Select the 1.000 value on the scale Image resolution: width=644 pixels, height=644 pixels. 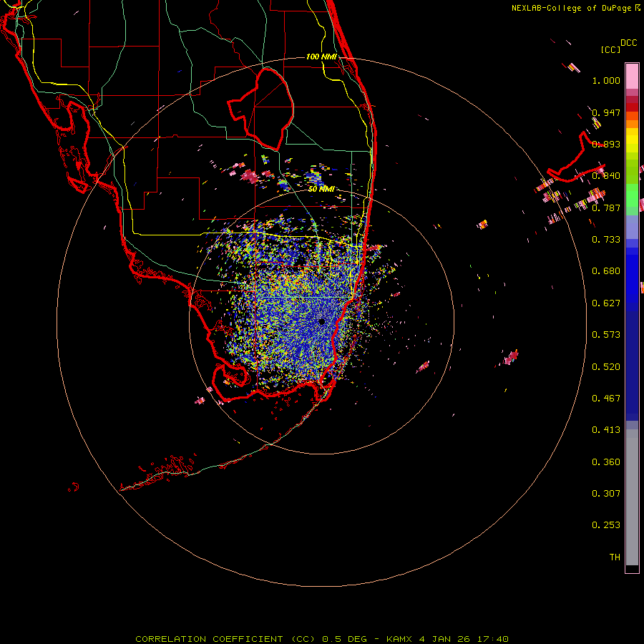point(606,80)
